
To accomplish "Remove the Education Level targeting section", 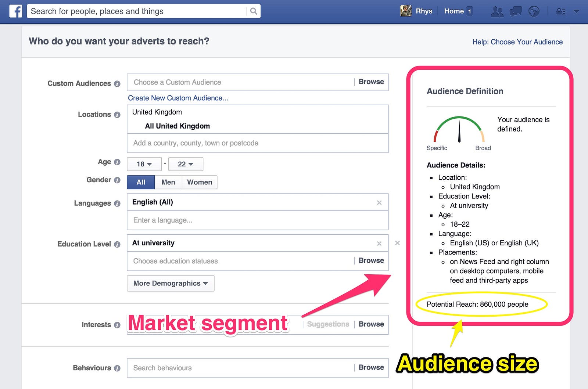I will (397, 243).
